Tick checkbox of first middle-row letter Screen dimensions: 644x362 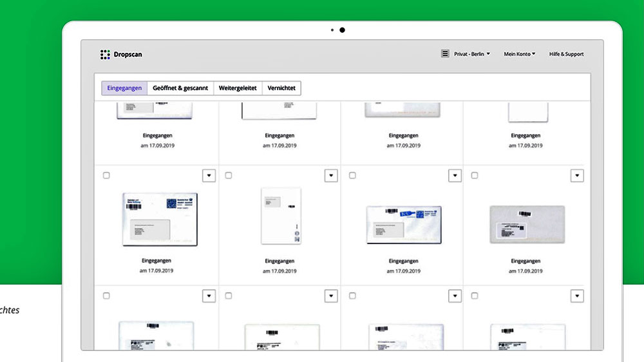[106, 175]
